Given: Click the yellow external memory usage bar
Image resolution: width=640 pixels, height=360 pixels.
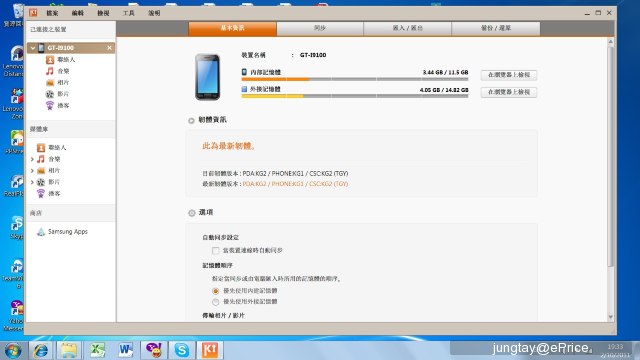Looking at the screenshot, I should pyautogui.click(x=272, y=97).
